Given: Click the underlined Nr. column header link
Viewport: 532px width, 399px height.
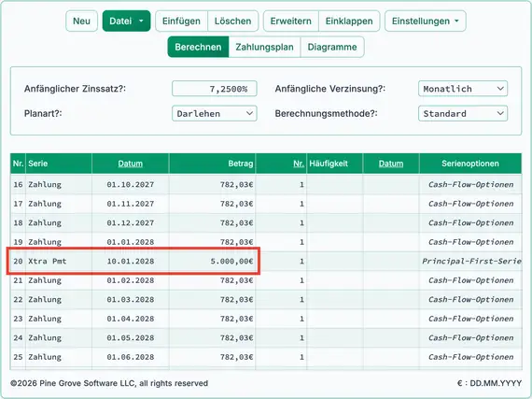Looking at the screenshot, I should pos(299,164).
